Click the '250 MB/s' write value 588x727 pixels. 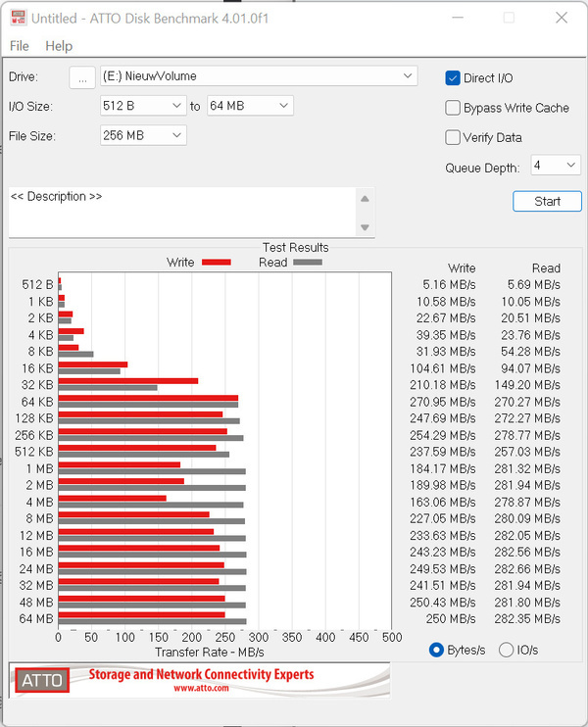point(451,619)
